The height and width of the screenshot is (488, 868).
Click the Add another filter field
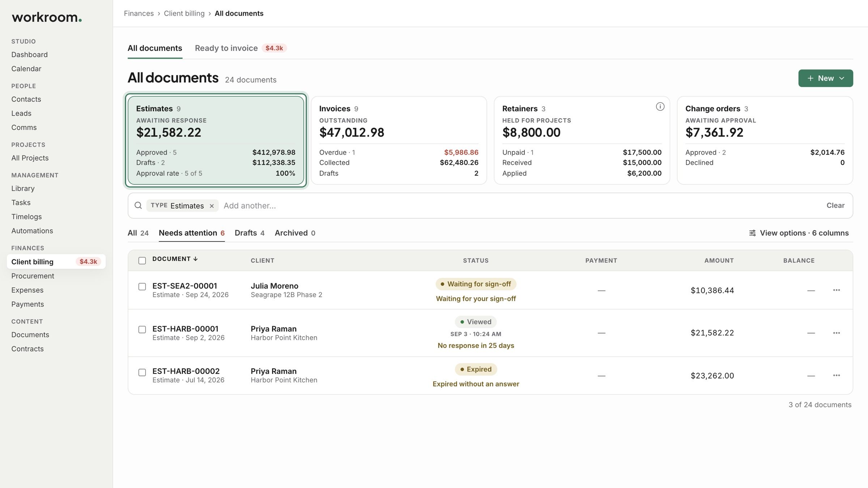click(250, 206)
